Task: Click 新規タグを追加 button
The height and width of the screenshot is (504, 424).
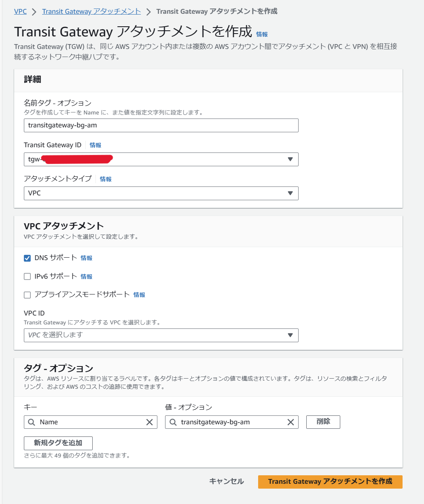Action: tap(58, 443)
